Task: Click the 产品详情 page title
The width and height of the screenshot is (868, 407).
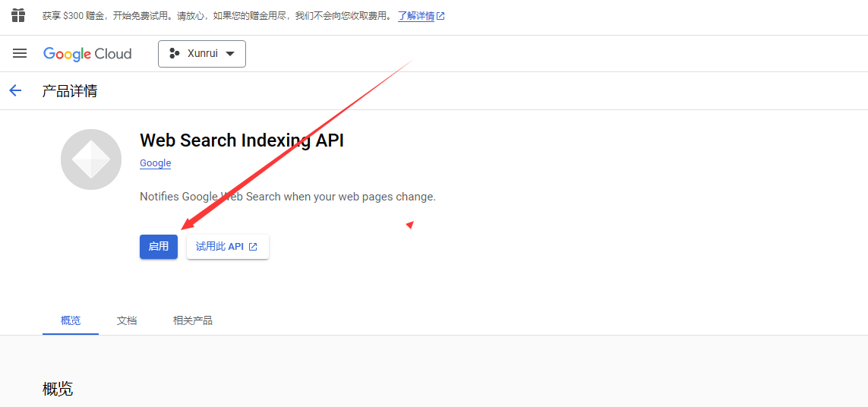Action: point(70,91)
